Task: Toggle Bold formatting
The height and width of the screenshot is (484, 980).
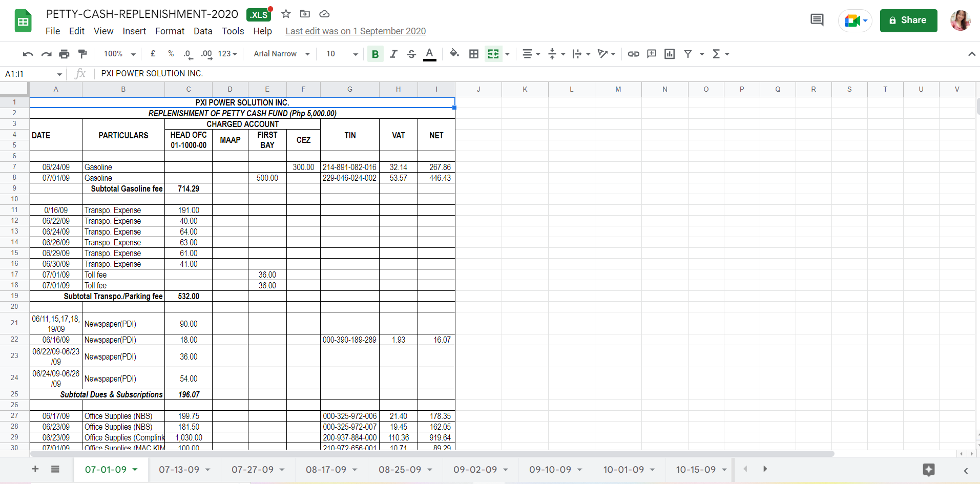Action: click(x=375, y=54)
